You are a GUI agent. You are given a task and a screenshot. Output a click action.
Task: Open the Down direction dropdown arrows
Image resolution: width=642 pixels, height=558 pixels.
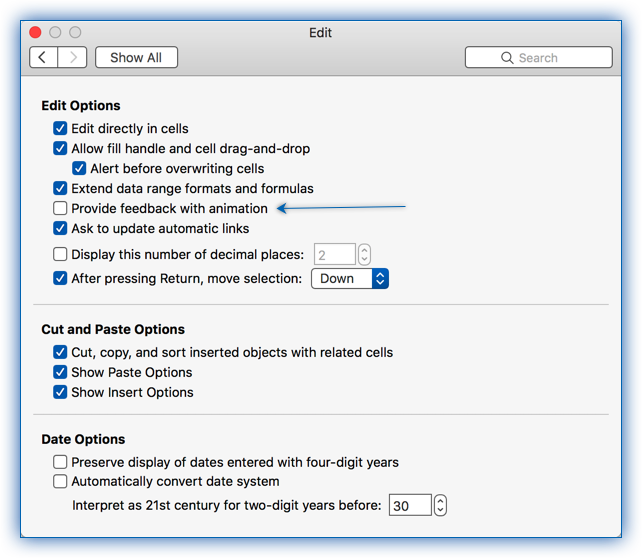[x=380, y=279]
